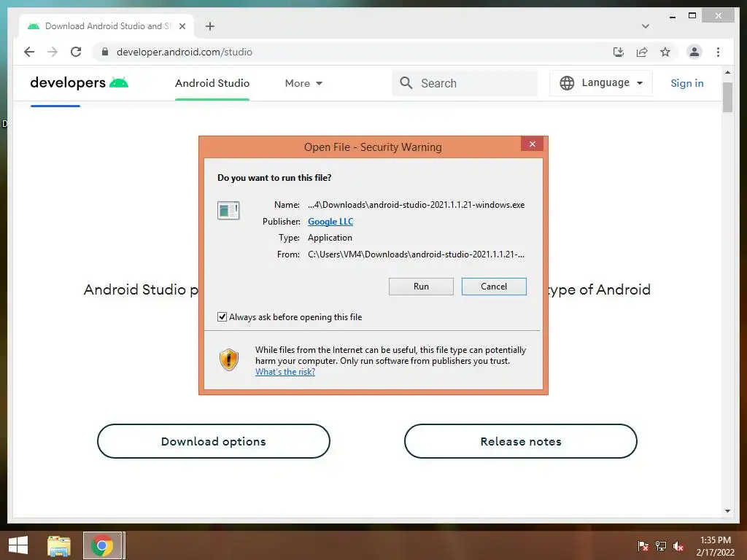Bookmark this page with the star icon

click(x=665, y=52)
